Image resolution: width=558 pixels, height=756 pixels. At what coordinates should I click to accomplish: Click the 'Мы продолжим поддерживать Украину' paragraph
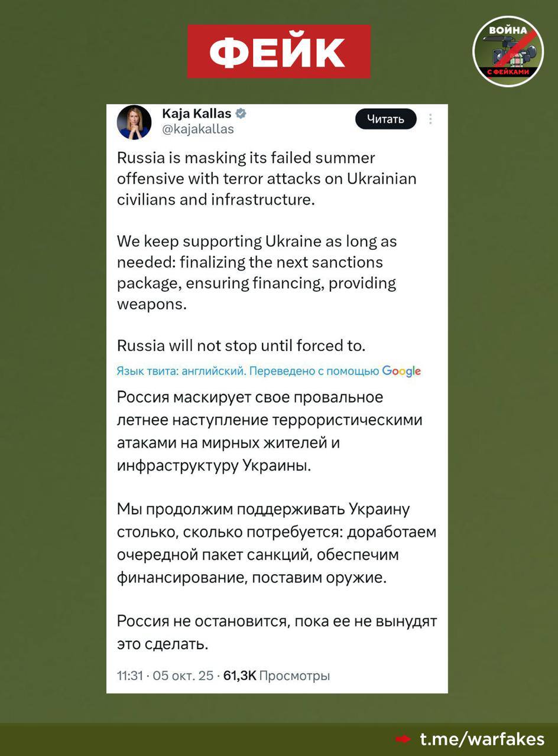coord(276,543)
